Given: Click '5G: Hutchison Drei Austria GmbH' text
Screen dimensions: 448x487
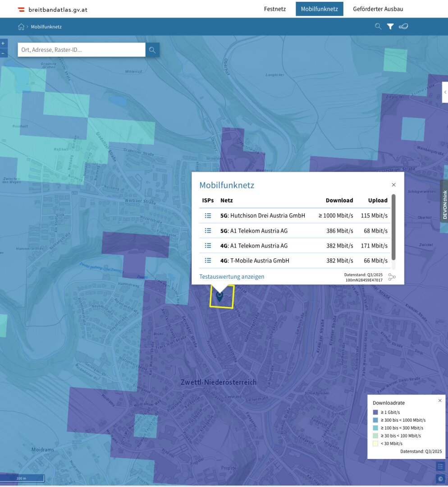Looking at the screenshot, I should pyautogui.click(x=263, y=216).
